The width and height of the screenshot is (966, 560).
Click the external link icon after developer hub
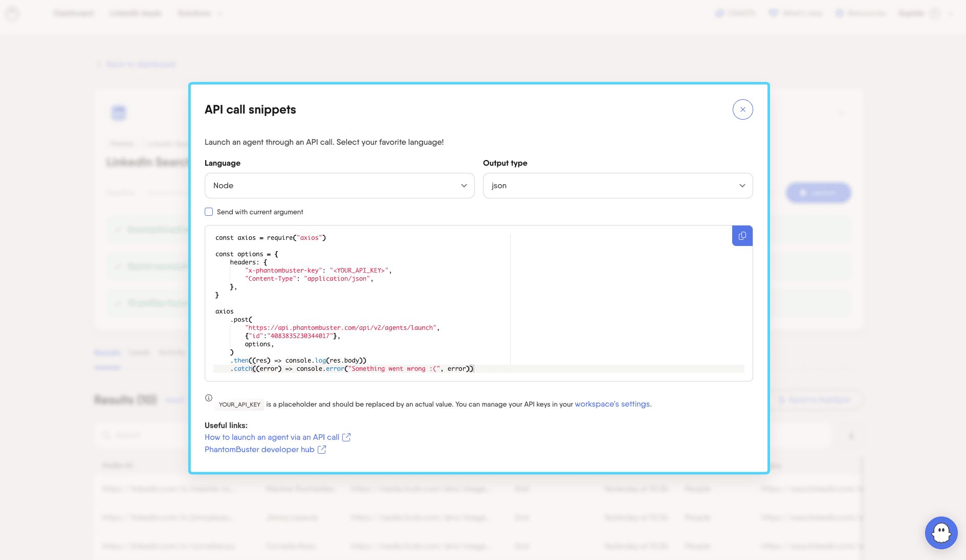pyautogui.click(x=322, y=450)
